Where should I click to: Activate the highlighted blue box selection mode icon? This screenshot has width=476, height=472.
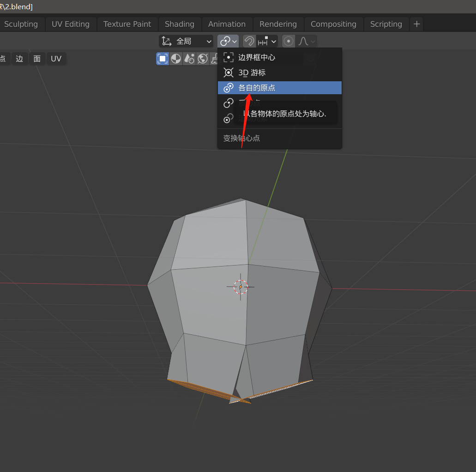coord(163,59)
